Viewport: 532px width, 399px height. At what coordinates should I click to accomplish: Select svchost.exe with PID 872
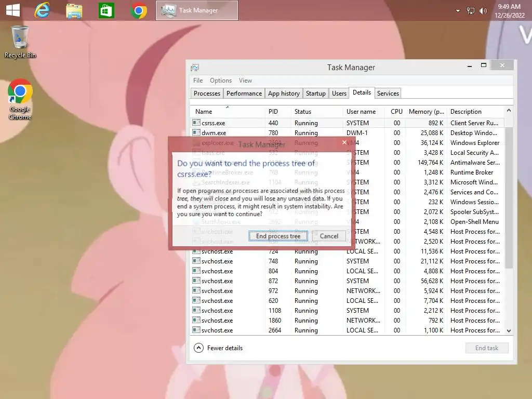(x=348, y=281)
